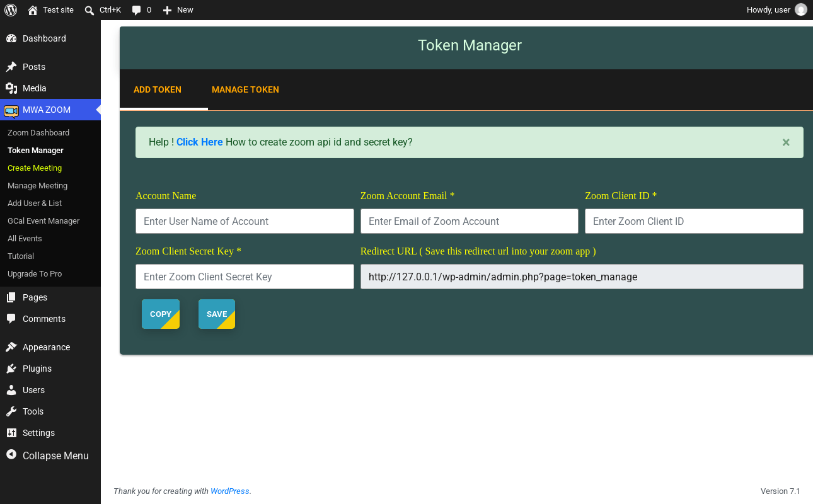813x504 pixels.
Task: Open the Pages menu label
Action: coord(35,297)
